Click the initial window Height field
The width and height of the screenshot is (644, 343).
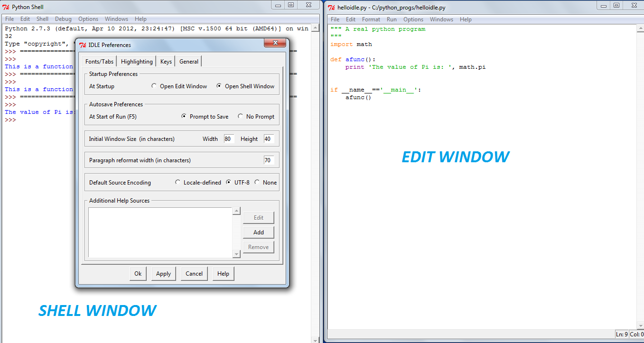tap(269, 139)
